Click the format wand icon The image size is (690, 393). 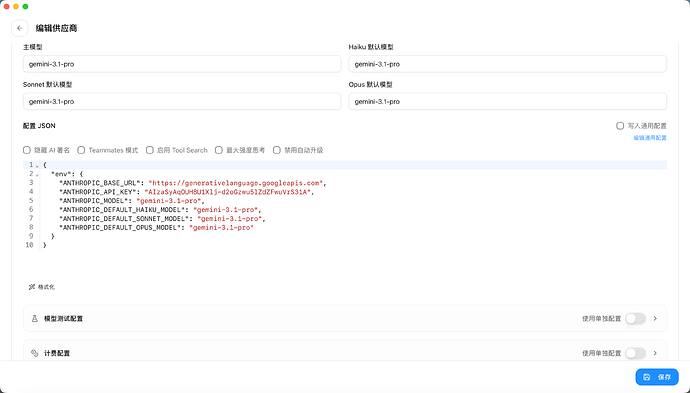click(32, 287)
